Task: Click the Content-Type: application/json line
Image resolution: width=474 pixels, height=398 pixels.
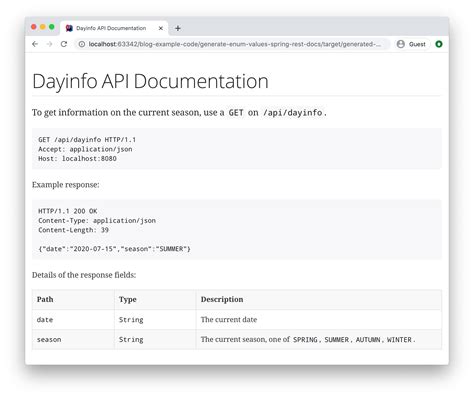Action: [x=97, y=220]
